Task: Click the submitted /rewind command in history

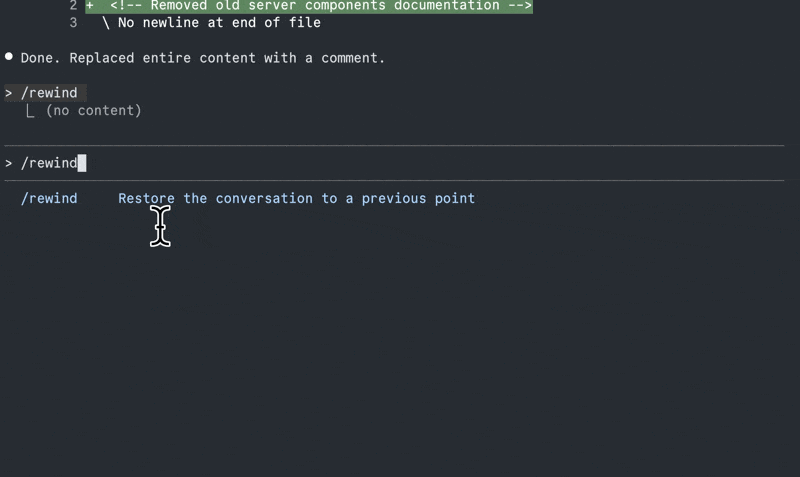Action: [49, 93]
